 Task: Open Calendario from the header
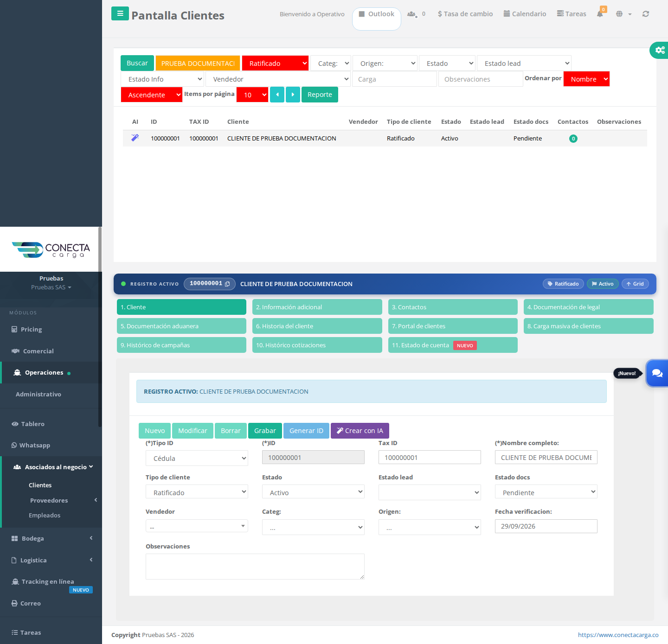point(525,14)
